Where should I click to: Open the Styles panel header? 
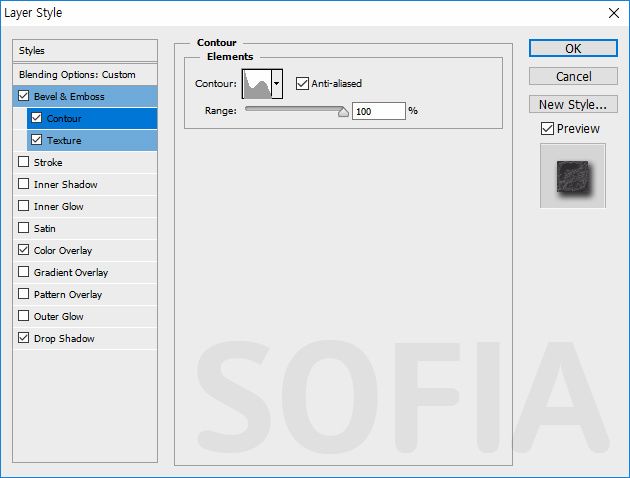[x=85, y=51]
